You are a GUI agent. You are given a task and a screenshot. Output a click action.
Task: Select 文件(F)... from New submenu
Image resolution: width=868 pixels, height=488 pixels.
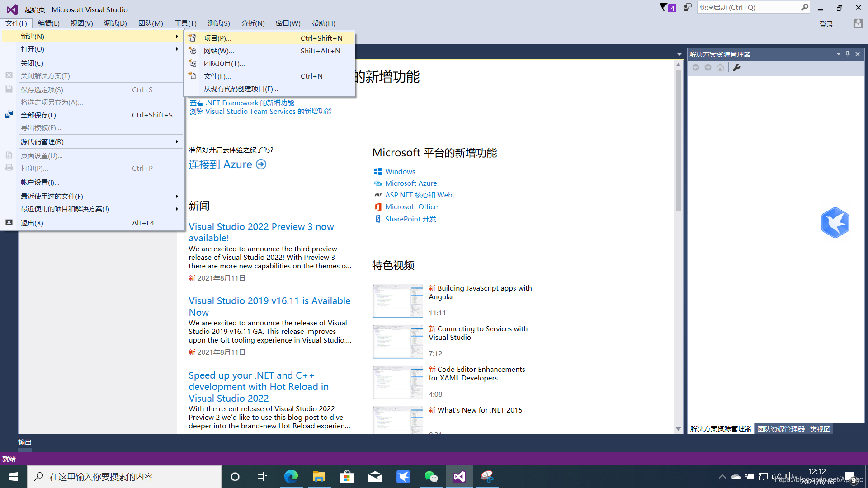269,76
